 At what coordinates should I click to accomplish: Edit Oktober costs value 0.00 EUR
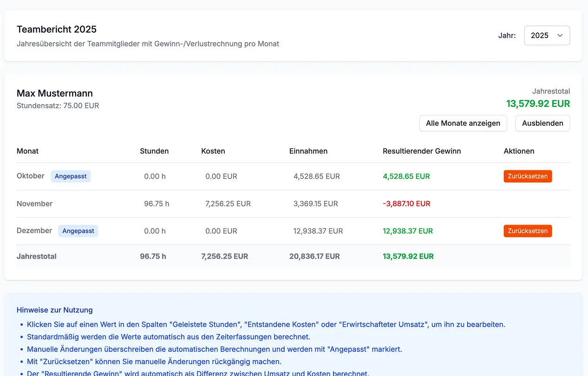point(221,176)
